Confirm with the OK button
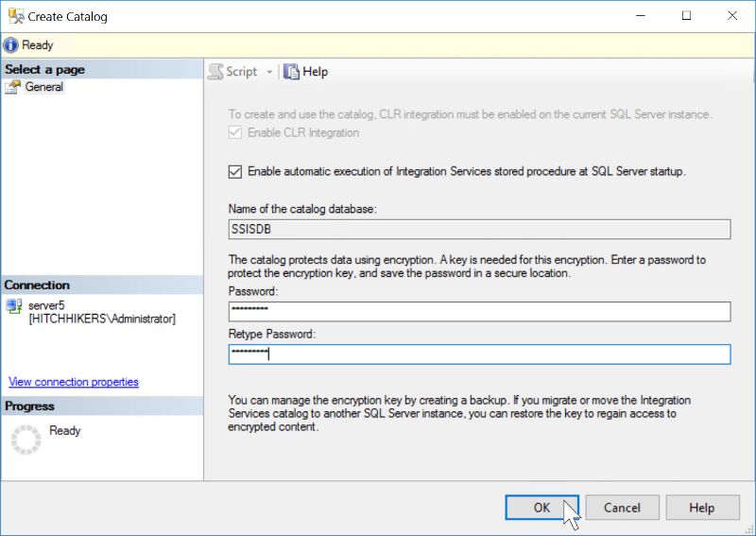The height and width of the screenshot is (536, 756). [541, 508]
